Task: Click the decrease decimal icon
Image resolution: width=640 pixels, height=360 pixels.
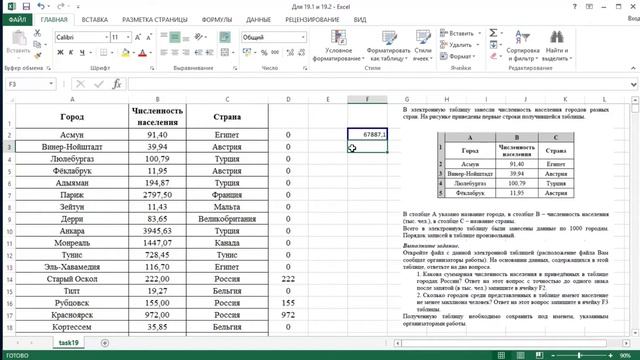Action: [302, 52]
